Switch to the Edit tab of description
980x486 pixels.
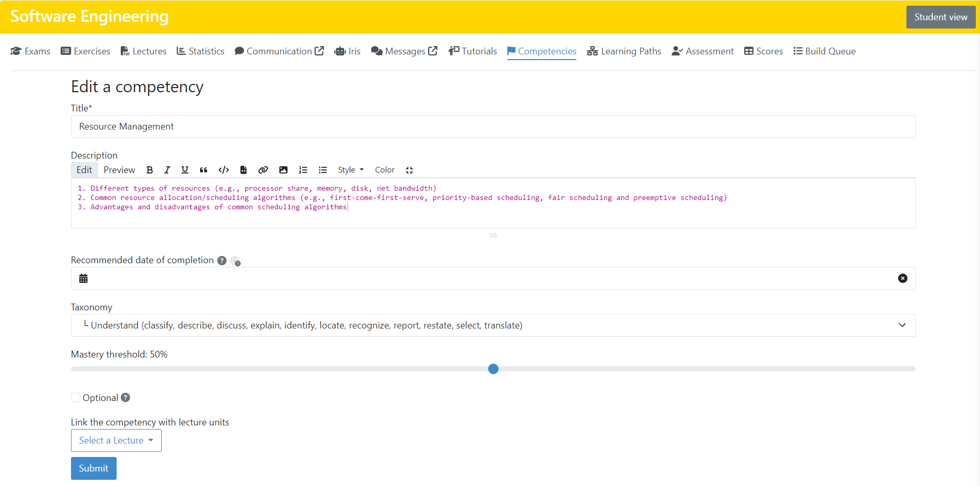coord(84,170)
